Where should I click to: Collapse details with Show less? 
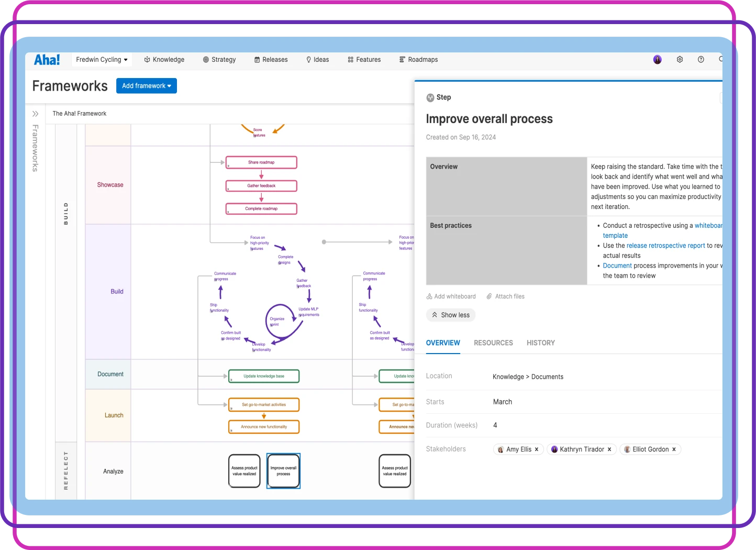pos(450,315)
